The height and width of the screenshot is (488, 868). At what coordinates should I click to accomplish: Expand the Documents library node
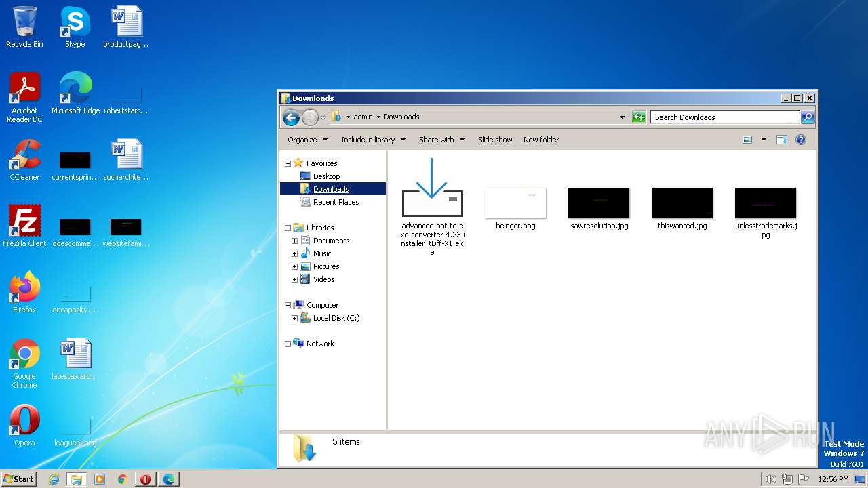(x=294, y=241)
